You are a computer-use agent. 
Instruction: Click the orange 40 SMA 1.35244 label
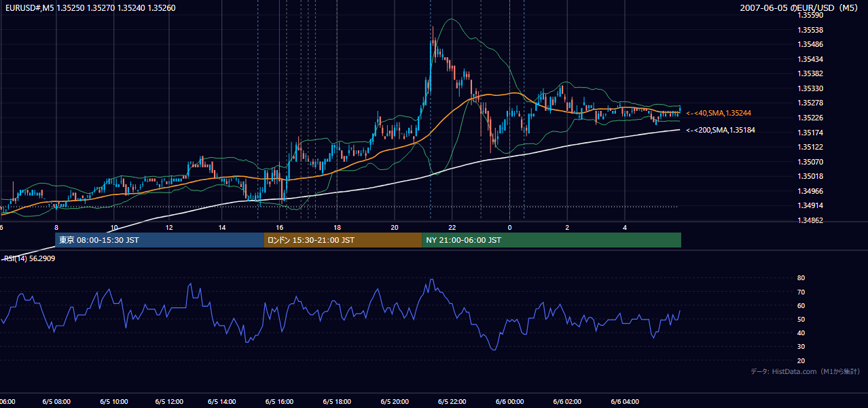tap(718, 113)
